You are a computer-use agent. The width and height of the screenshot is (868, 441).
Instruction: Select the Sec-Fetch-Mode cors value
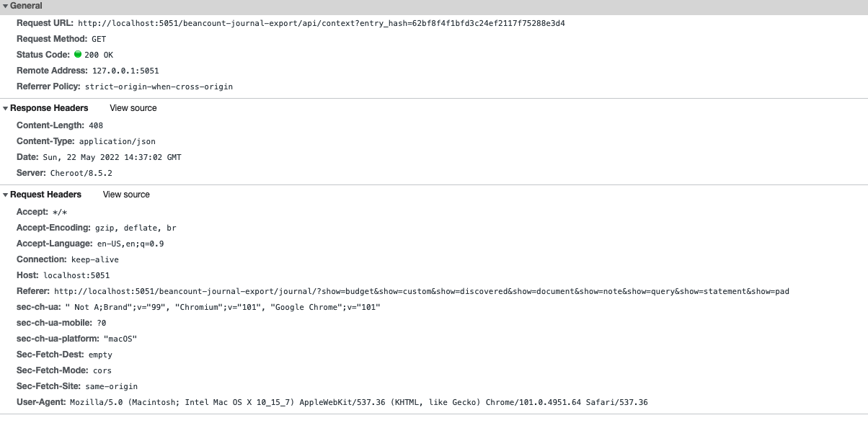(x=101, y=370)
